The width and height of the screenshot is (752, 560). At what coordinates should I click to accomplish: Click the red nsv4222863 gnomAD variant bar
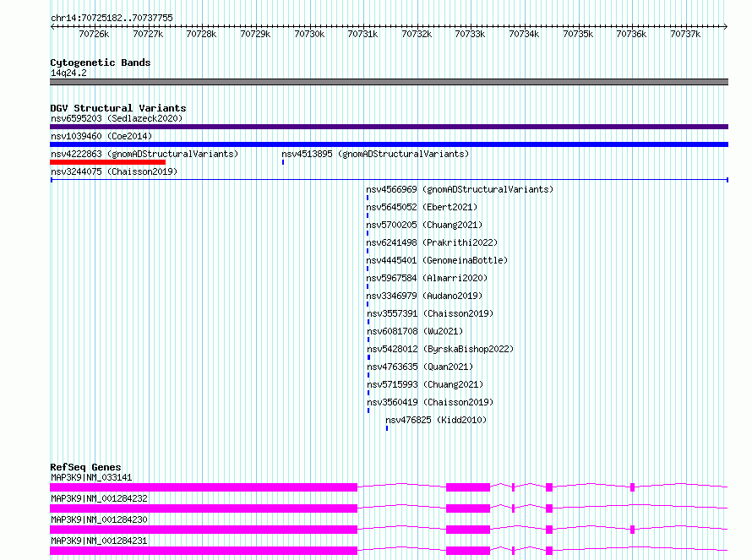click(107, 162)
